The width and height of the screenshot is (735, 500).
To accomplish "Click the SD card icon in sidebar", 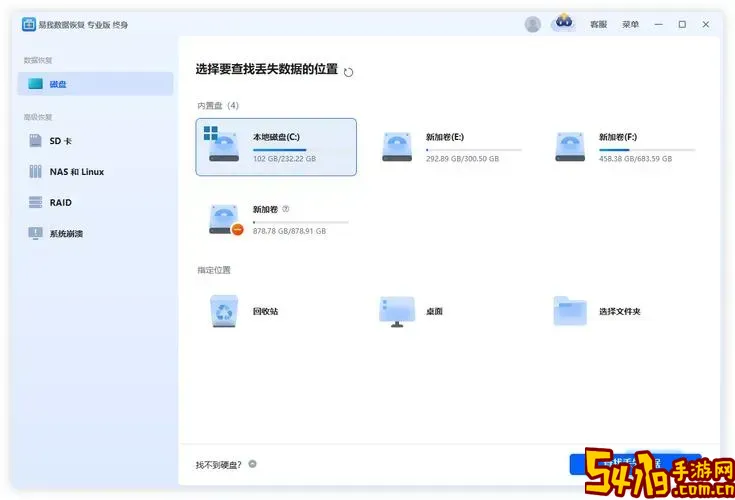I will click(x=35, y=141).
